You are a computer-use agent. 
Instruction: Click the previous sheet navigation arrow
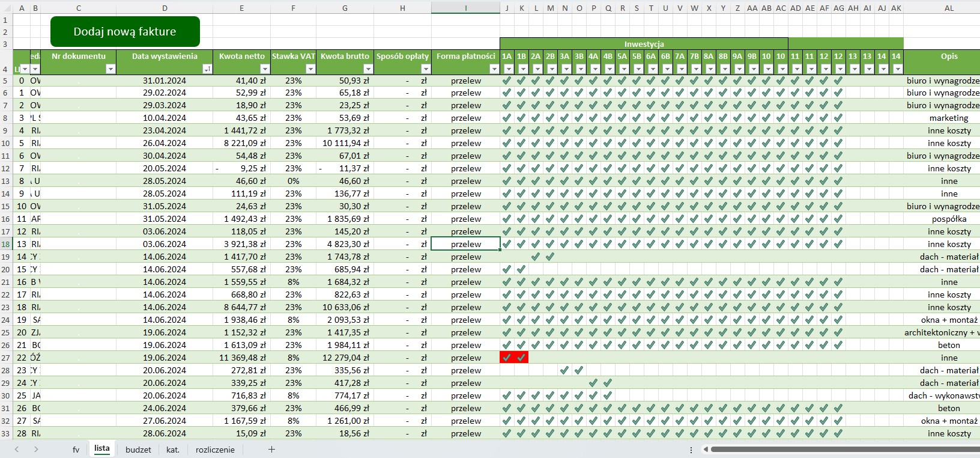pyautogui.click(x=17, y=449)
